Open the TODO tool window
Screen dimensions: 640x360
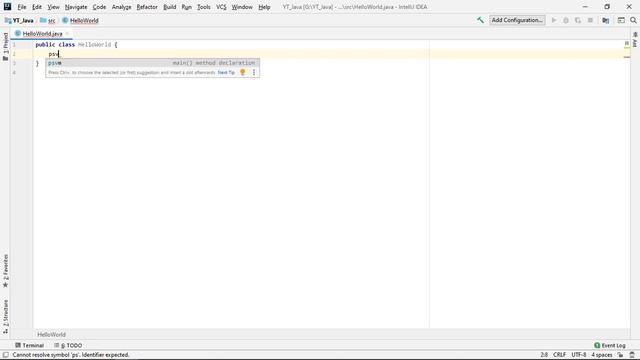click(68, 345)
